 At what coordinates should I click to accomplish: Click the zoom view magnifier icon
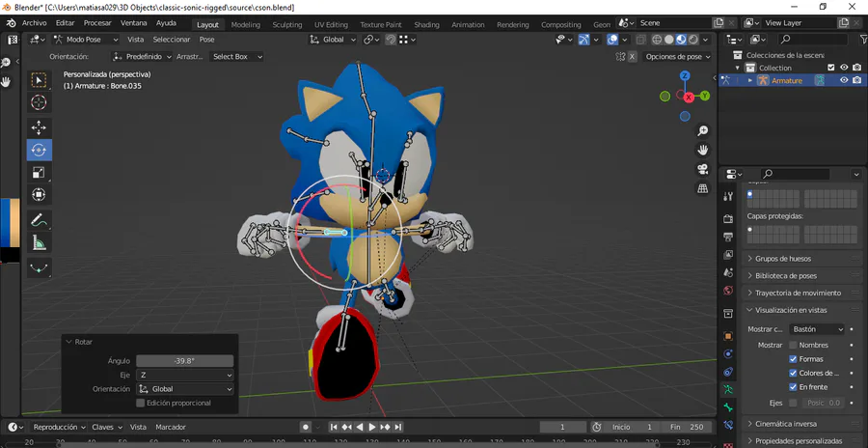tap(702, 131)
